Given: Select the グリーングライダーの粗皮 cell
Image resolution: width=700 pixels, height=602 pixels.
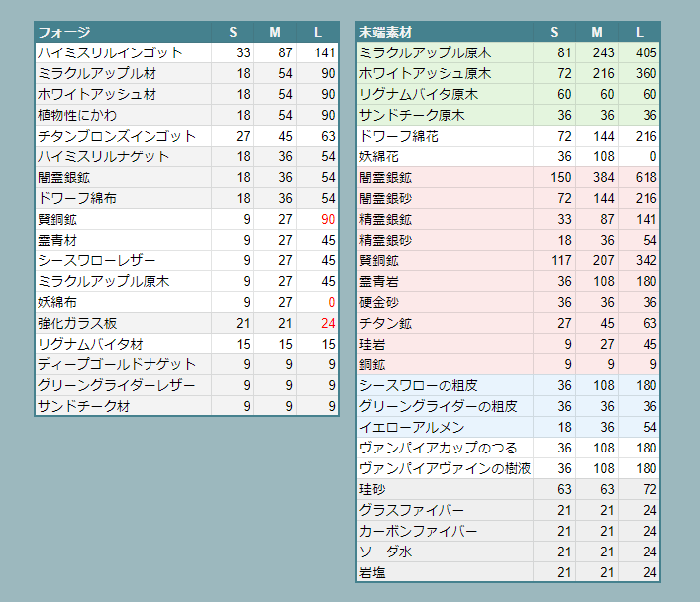Looking at the screenshot, I should pos(446,406).
